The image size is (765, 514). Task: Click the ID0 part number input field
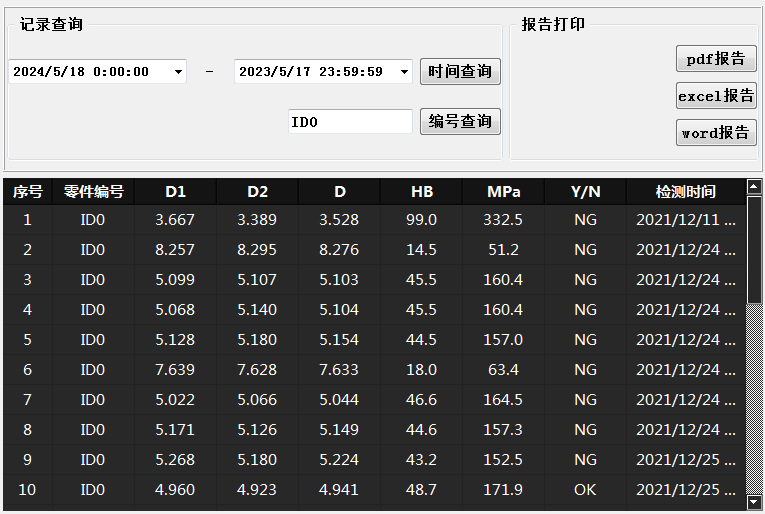[350, 122]
